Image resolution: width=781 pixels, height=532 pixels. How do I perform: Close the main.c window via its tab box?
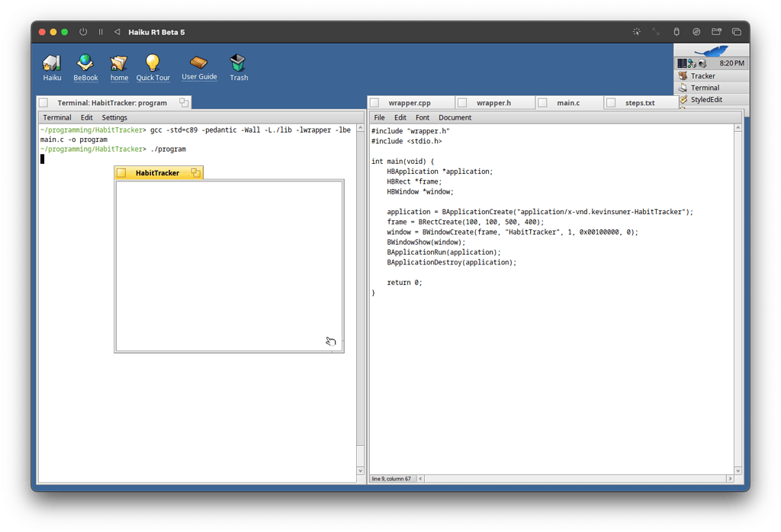542,103
